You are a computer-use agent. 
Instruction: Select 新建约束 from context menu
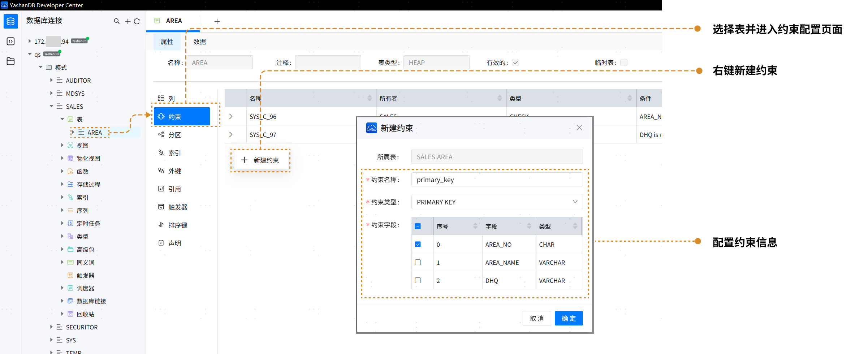point(261,160)
